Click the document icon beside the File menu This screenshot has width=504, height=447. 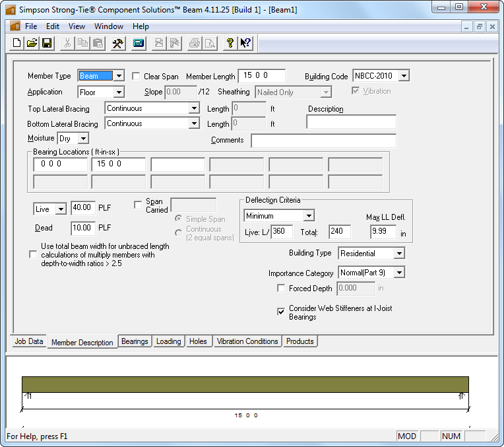tap(15, 26)
